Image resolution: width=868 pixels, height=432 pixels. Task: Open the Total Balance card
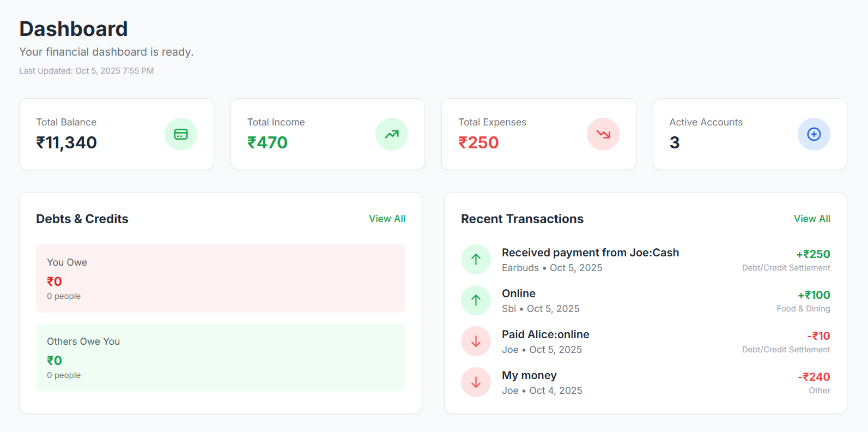click(x=116, y=134)
